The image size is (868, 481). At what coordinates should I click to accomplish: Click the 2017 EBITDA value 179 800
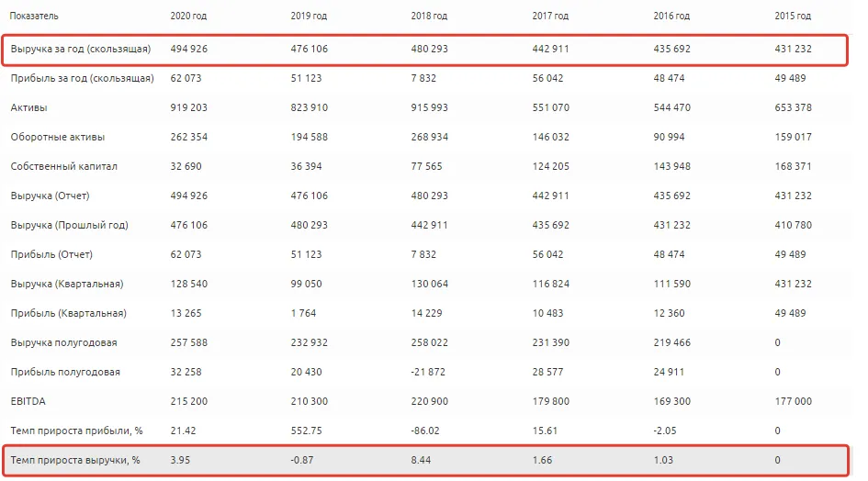pos(550,401)
